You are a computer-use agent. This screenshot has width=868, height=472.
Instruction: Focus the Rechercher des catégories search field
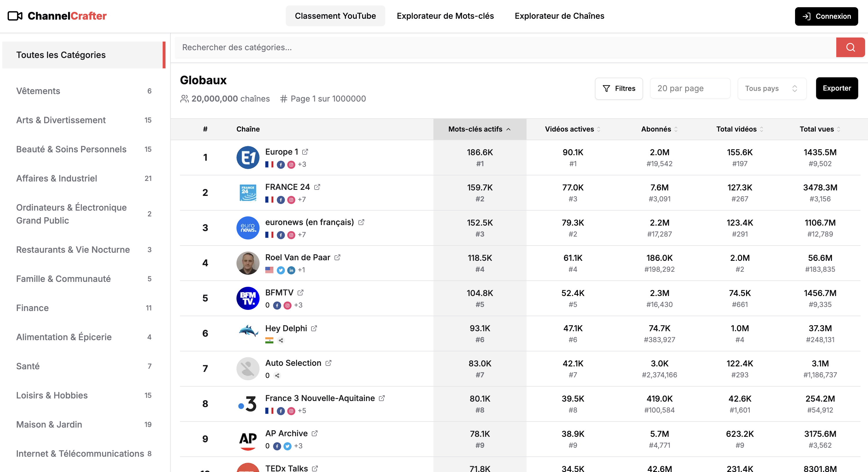(x=505, y=47)
